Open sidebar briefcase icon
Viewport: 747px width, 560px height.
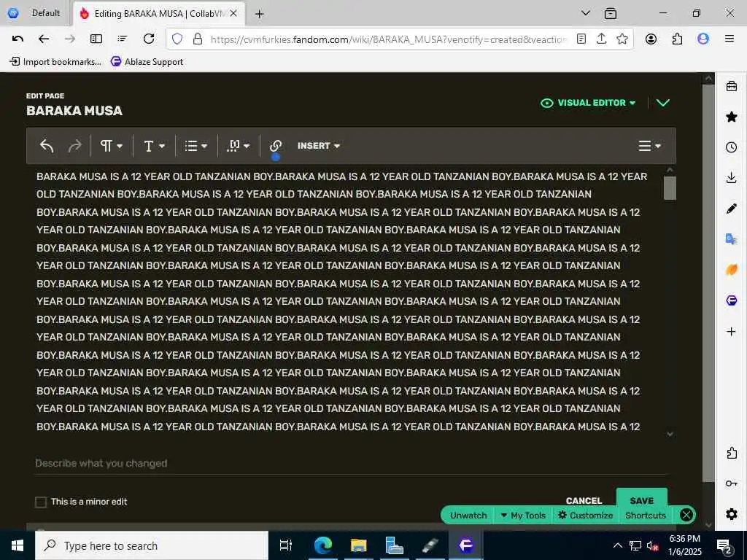pyautogui.click(x=731, y=86)
